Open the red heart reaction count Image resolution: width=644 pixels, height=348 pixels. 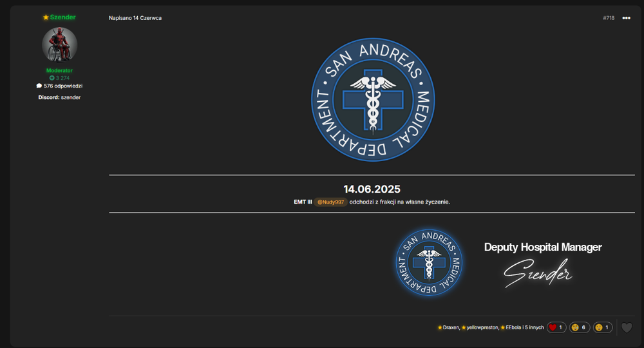(556, 327)
